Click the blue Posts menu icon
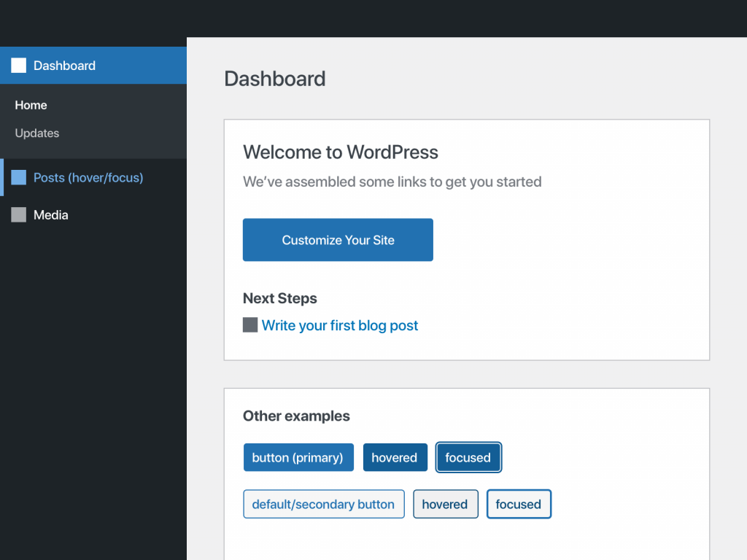Viewport: 747px width, 560px height. (18, 177)
